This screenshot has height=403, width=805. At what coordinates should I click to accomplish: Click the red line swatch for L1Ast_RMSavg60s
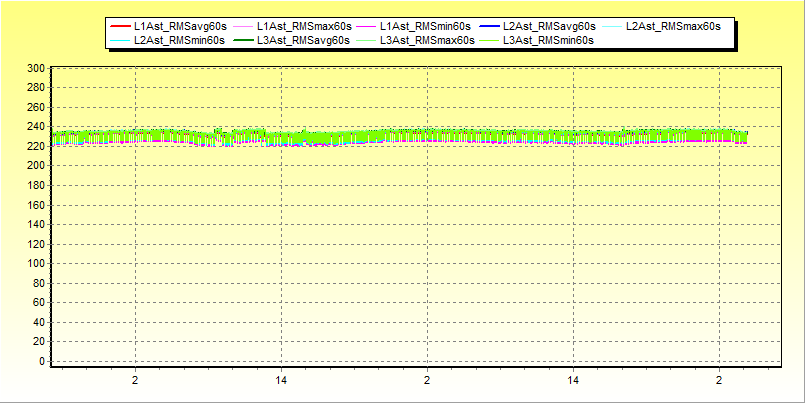coord(119,26)
